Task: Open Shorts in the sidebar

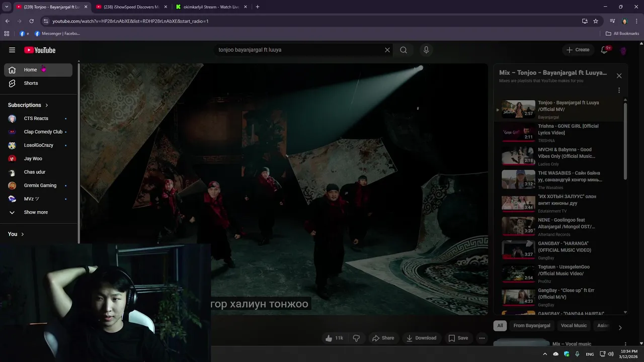Action: 38,83
